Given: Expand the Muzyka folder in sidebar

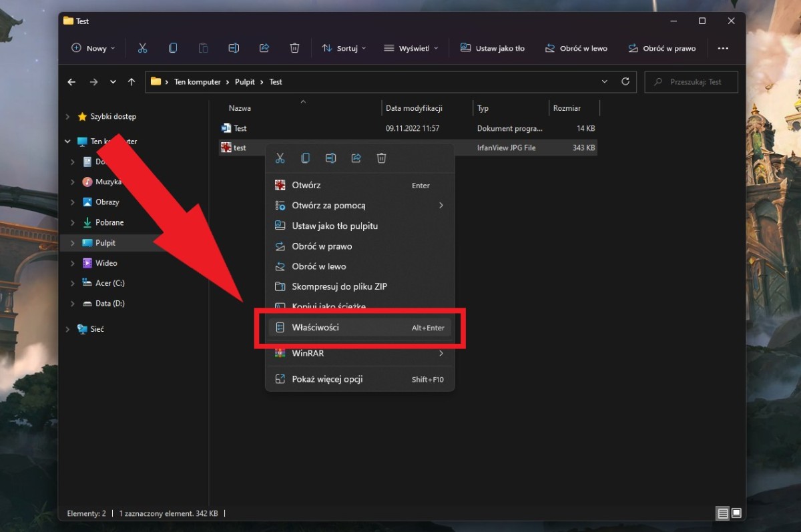Looking at the screenshot, I should (73, 182).
